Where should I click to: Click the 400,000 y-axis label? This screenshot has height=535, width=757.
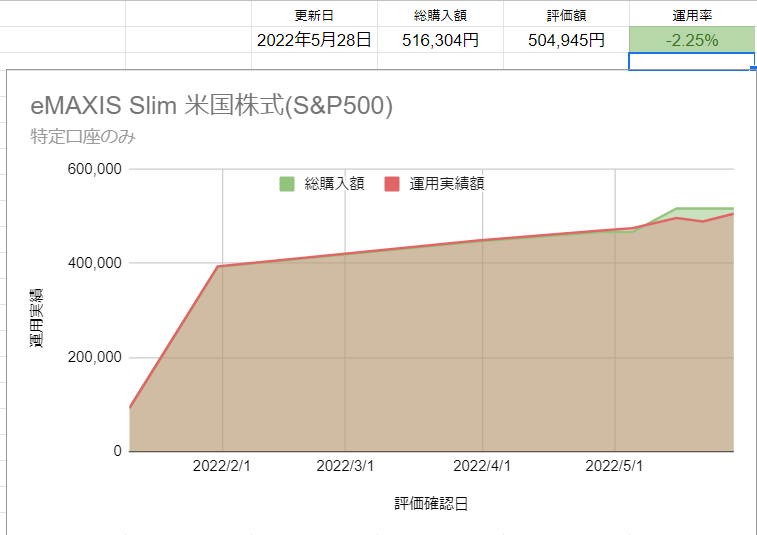[x=95, y=263]
